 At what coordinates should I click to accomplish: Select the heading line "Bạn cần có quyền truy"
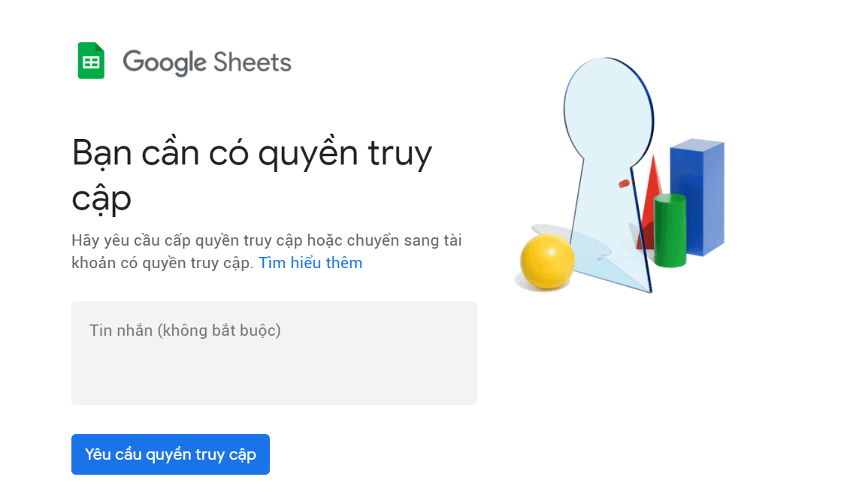point(252,155)
